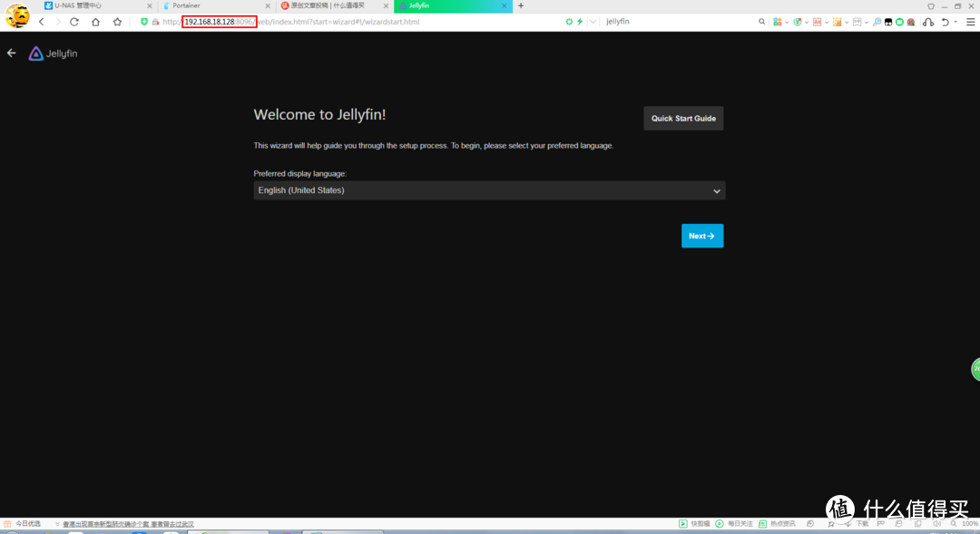980x534 pixels.
Task: Click the green round extension icon in toolbar
Action: 899,22
